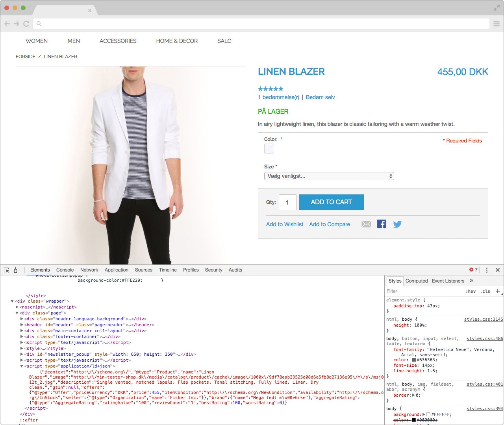Click the inspect element picker icon
This screenshot has height=425, width=504.
click(7, 270)
